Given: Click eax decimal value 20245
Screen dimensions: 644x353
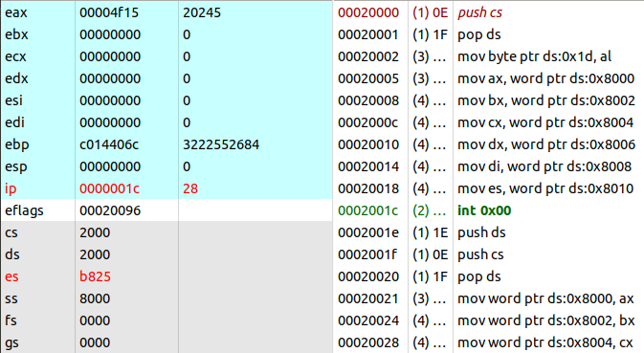Looking at the screenshot, I should click(x=202, y=12).
